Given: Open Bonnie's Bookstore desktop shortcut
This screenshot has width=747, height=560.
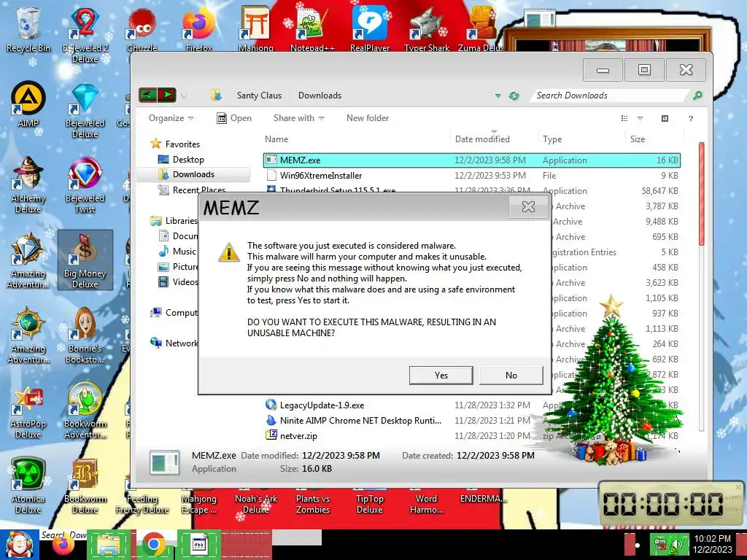Looking at the screenshot, I should 85,335.
